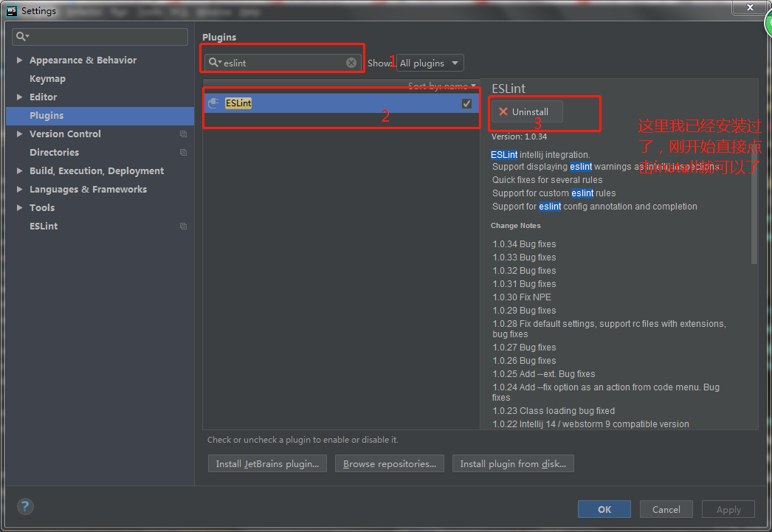Click into the plugins search field

tap(283, 63)
